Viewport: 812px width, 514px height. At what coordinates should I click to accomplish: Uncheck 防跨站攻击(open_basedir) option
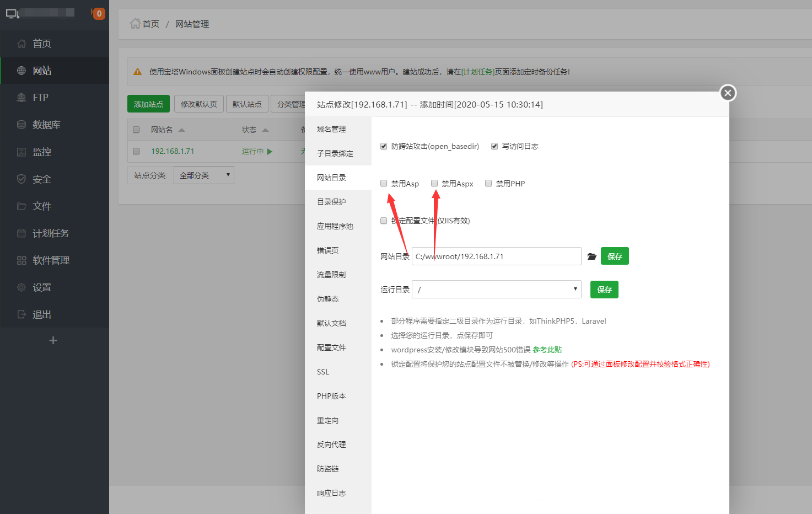point(384,146)
